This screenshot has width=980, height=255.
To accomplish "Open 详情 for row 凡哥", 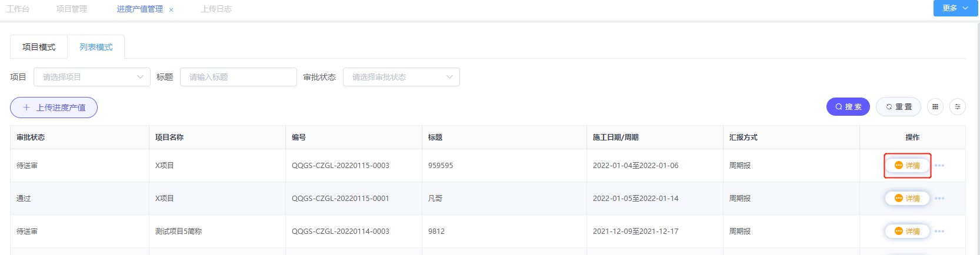I will 907,199.
